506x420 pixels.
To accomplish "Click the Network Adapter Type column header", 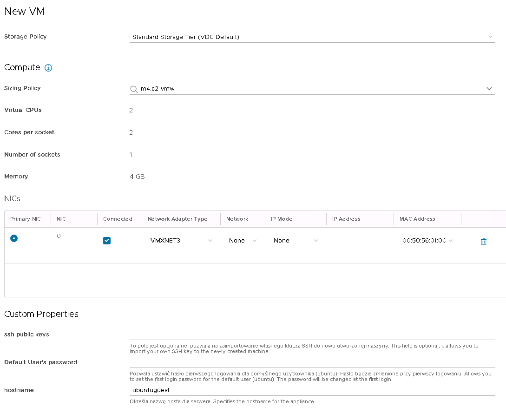I will (177, 219).
